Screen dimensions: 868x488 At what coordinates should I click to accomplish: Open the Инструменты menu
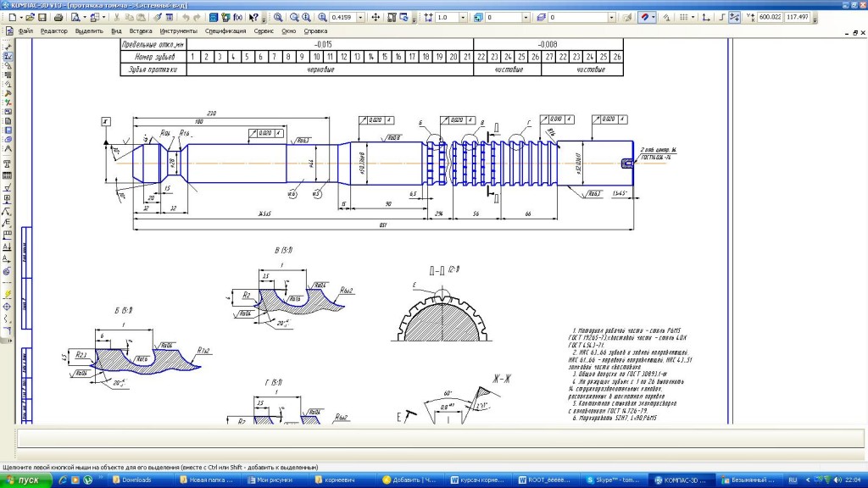coord(178,31)
